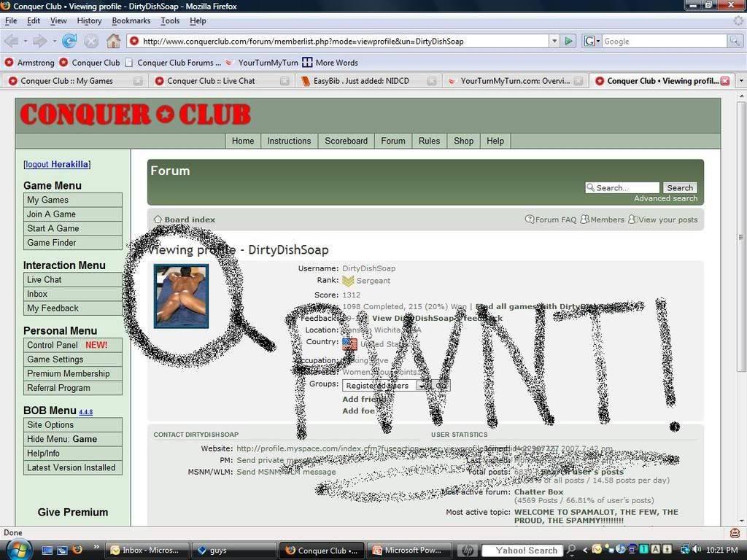Image resolution: width=747 pixels, height=560 pixels.
Task: Close the Conquer Club :: My Games tab
Action: click(138, 81)
